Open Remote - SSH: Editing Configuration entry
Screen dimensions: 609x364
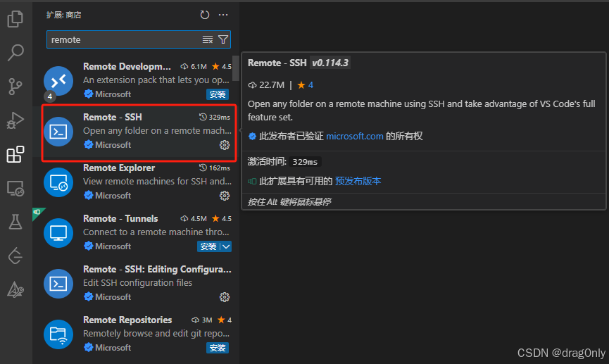point(136,283)
